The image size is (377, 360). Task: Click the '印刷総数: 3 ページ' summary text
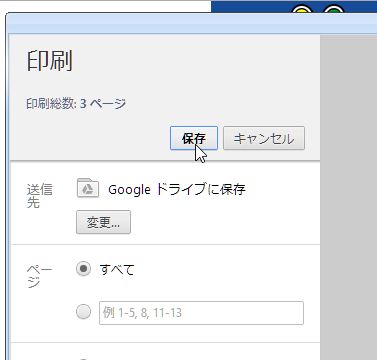click(x=76, y=104)
